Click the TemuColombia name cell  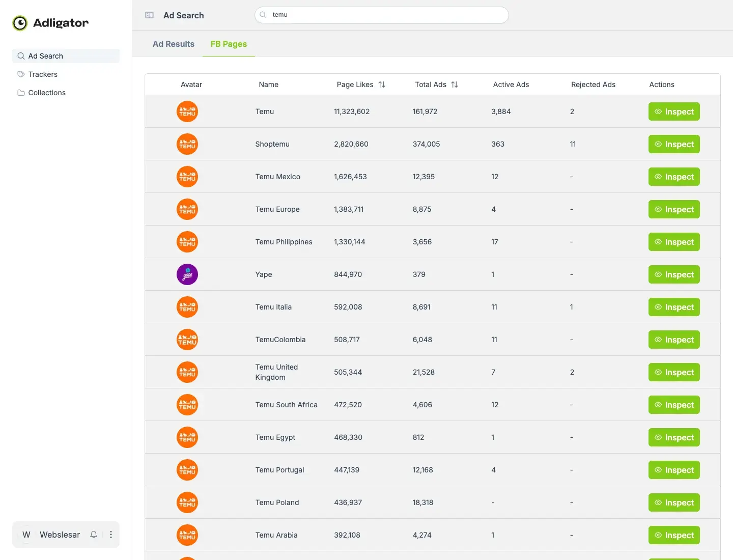280,340
